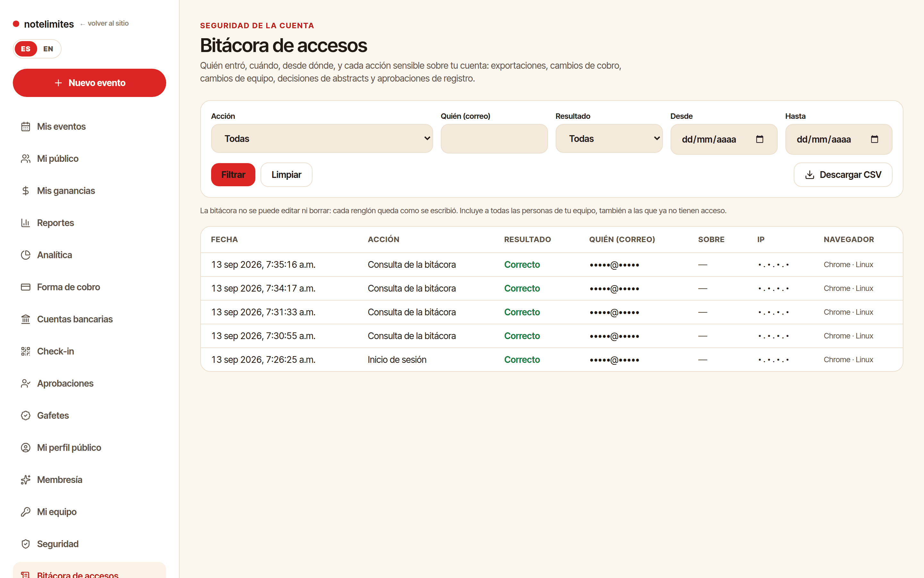Screen dimensions: 924x578
Task: Click the FECHA column header
Action: (x=225, y=240)
